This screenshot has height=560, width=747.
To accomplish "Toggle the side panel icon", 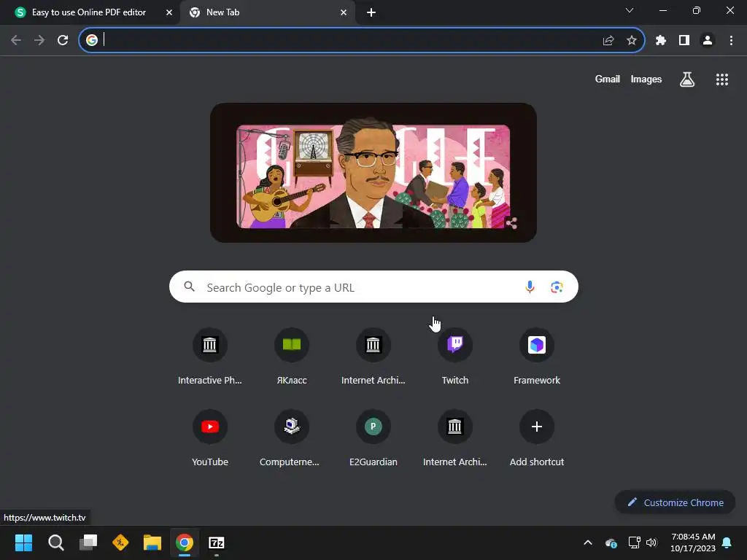I will (x=684, y=41).
